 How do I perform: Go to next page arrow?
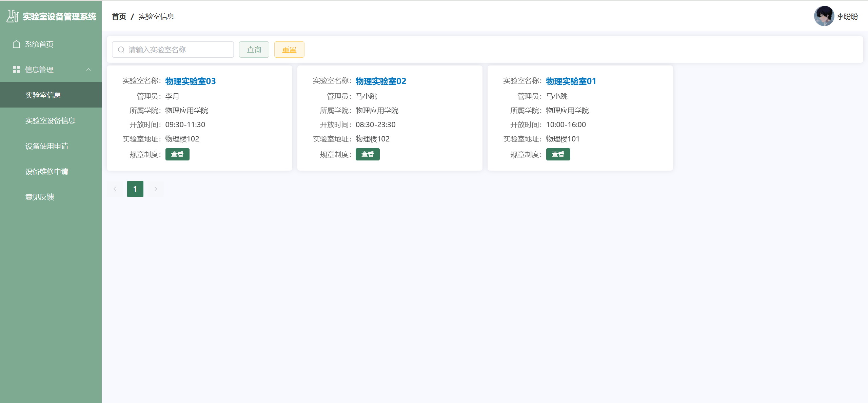(156, 189)
